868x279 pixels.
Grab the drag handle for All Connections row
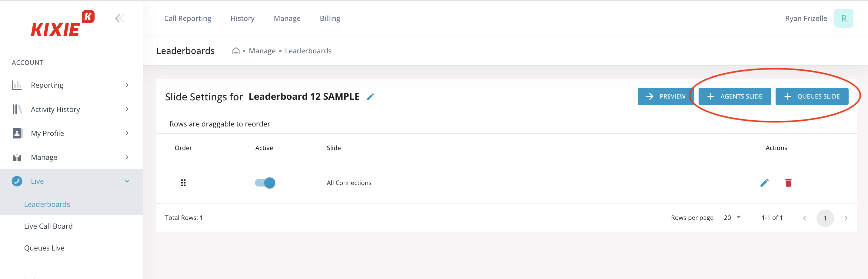pyautogui.click(x=183, y=183)
